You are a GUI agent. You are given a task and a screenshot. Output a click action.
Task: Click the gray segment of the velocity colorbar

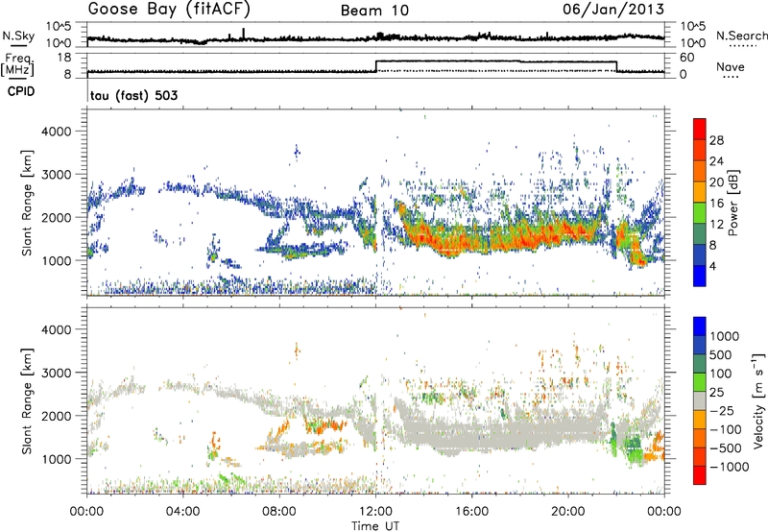pos(700,401)
